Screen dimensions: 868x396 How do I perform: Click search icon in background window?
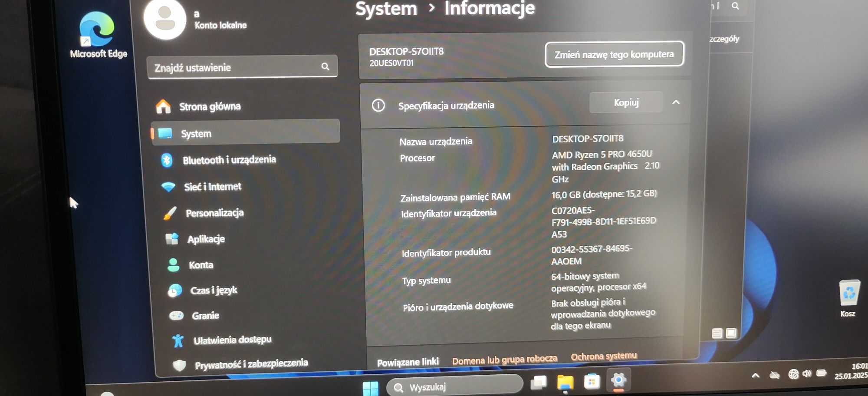(735, 6)
